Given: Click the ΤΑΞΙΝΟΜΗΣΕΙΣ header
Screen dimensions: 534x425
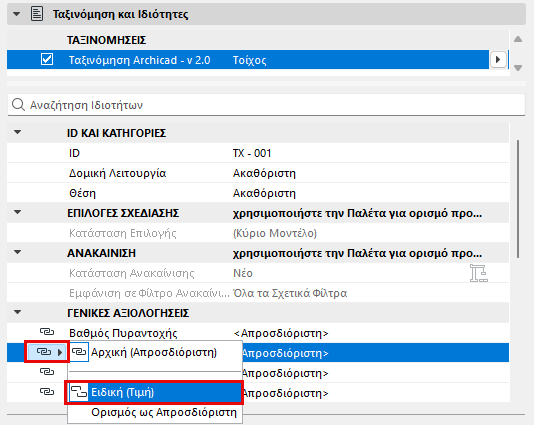Looking at the screenshot, I should pos(106,40).
